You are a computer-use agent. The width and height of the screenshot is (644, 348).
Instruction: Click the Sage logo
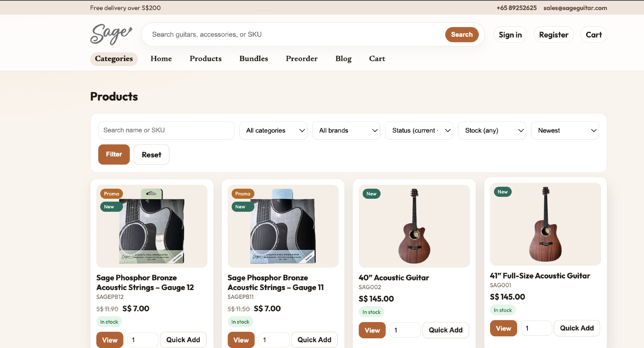click(x=111, y=34)
